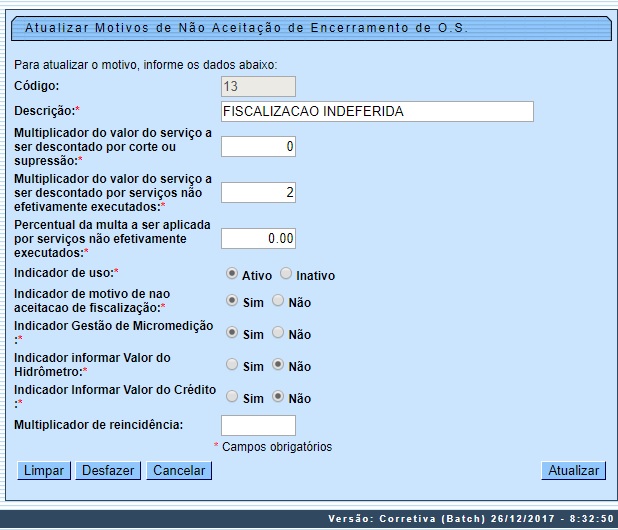Screen dimensions: 618x530
Task: Mark Não for Informar Valor do Crédito
Action: 278,396
